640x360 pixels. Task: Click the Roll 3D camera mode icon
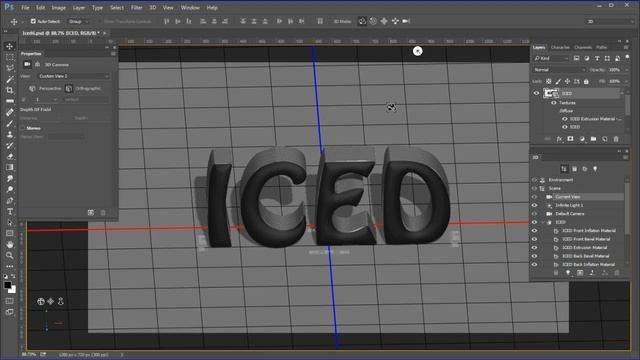[373, 21]
